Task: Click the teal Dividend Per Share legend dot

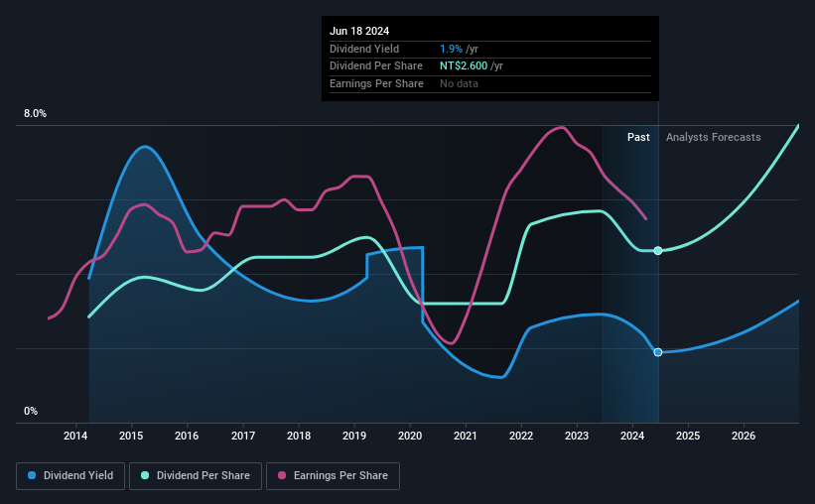Action: pyautogui.click(x=145, y=475)
